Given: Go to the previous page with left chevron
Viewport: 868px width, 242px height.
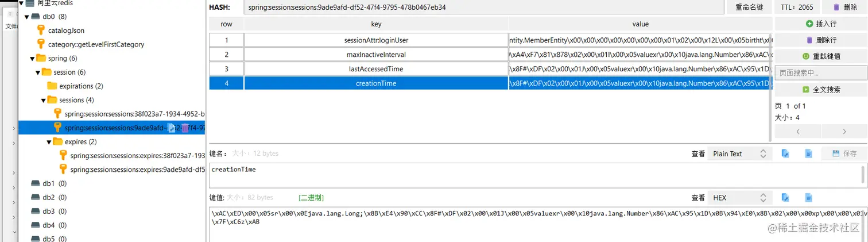Looking at the screenshot, I should point(797,132).
